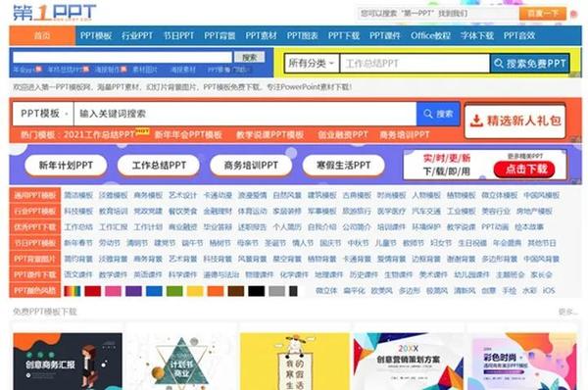Open the 创意商务汇报 template thumbnail

[68, 362]
